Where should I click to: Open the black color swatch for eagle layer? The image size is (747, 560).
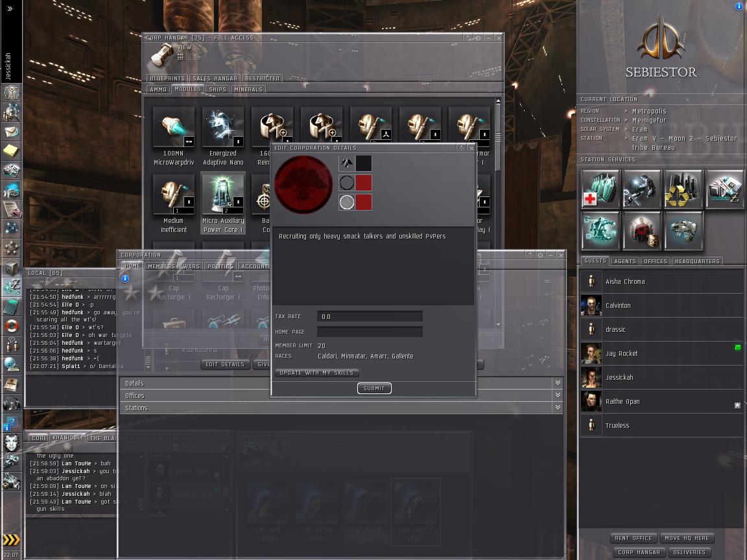coord(364,163)
